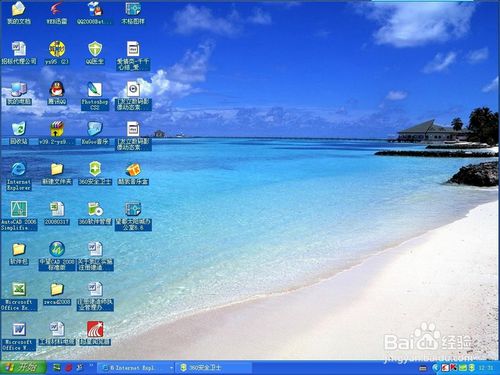Expand the Internet Explorer group dropdown arrow
This screenshot has height=375, width=500.
click(x=171, y=368)
